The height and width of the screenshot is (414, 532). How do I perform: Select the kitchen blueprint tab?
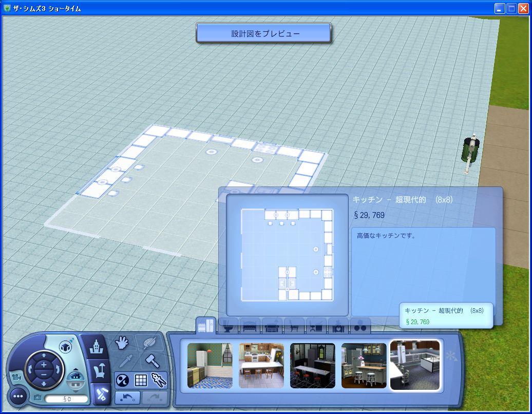tap(205, 325)
